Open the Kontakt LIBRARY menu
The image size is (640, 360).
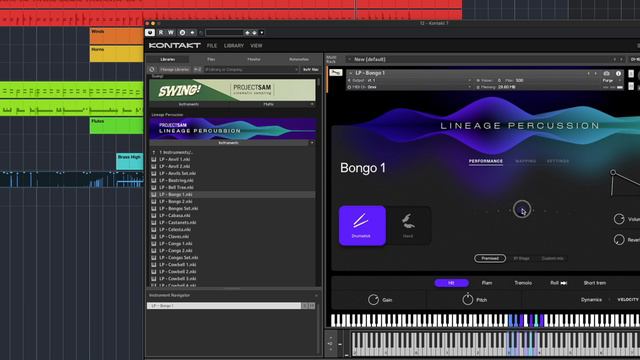pyautogui.click(x=234, y=46)
